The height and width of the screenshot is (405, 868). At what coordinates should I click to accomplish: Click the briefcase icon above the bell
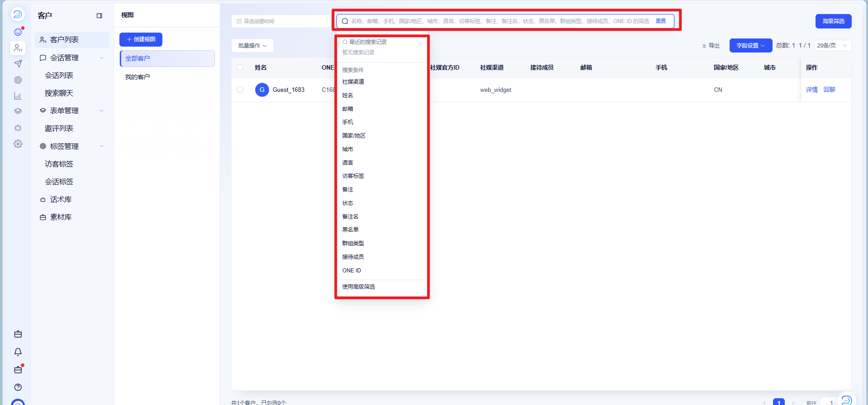(x=18, y=334)
